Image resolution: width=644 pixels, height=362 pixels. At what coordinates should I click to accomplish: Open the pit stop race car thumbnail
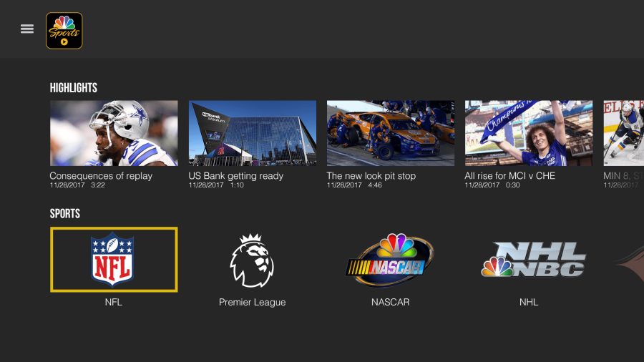(x=391, y=133)
